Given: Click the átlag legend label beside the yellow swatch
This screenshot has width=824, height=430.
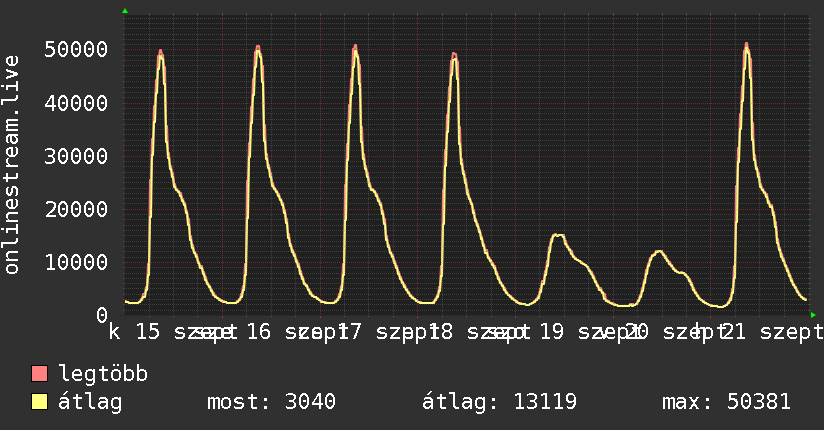Looking at the screenshot, I should pyautogui.click(x=90, y=402).
